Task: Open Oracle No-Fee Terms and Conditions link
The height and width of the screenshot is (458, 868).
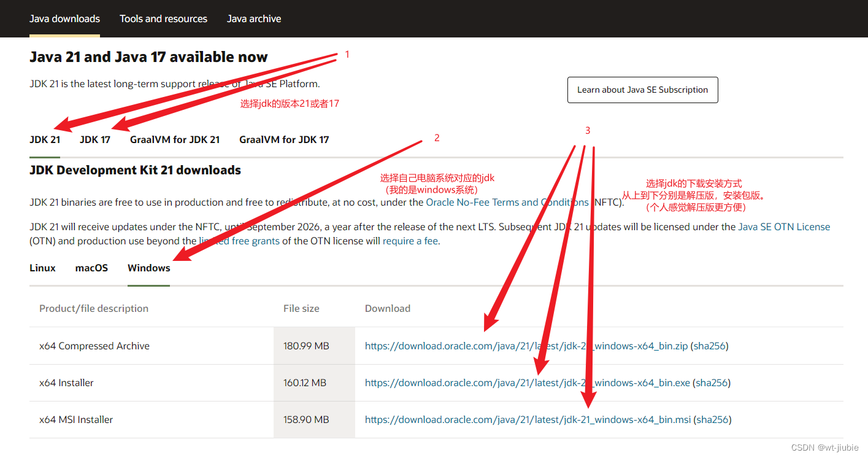Action: click(x=507, y=202)
